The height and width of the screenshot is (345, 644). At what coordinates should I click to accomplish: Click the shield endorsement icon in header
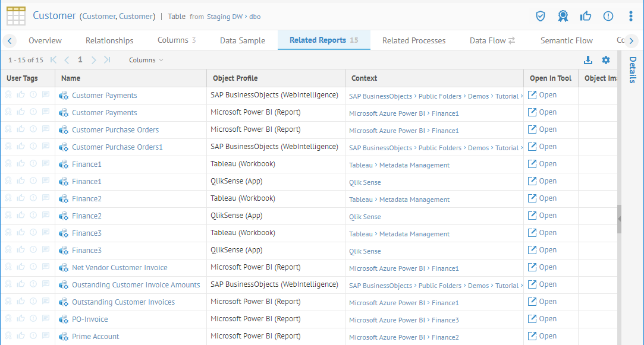(540, 16)
